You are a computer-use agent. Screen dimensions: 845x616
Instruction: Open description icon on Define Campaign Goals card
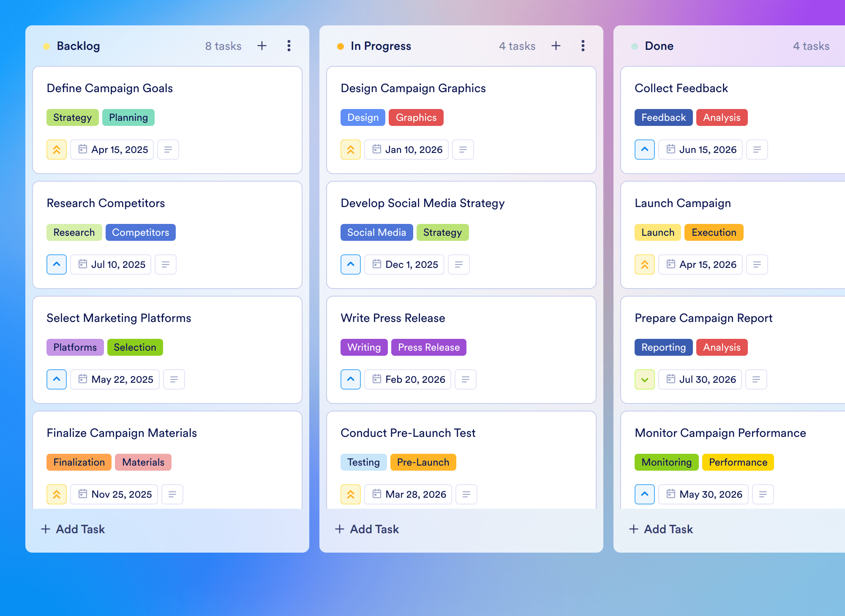click(x=168, y=150)
